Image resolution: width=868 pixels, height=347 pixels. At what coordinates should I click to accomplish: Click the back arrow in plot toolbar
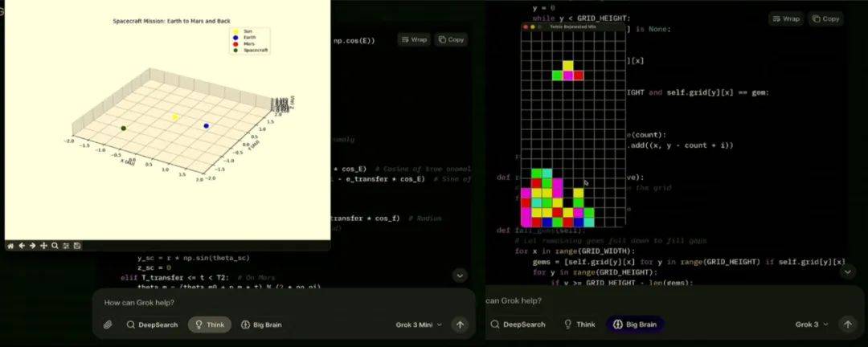pos(21,246)
